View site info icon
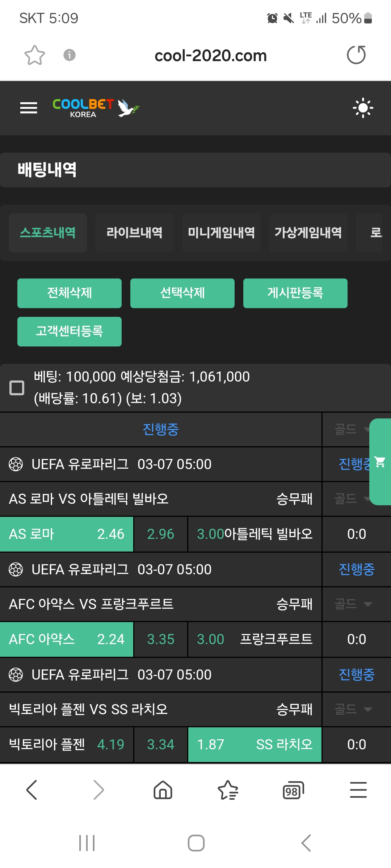391x868 pixels. (x=70, y=55)
